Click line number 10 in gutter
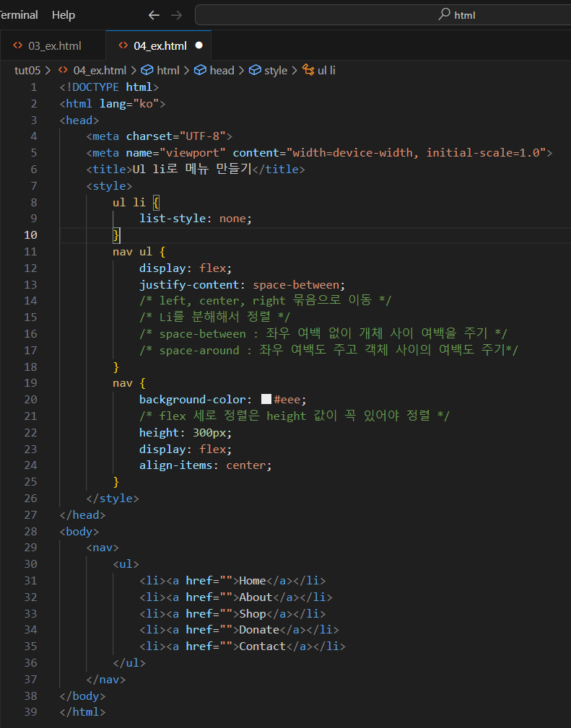This screenshot has width=571, height=728. pos(30,235)
